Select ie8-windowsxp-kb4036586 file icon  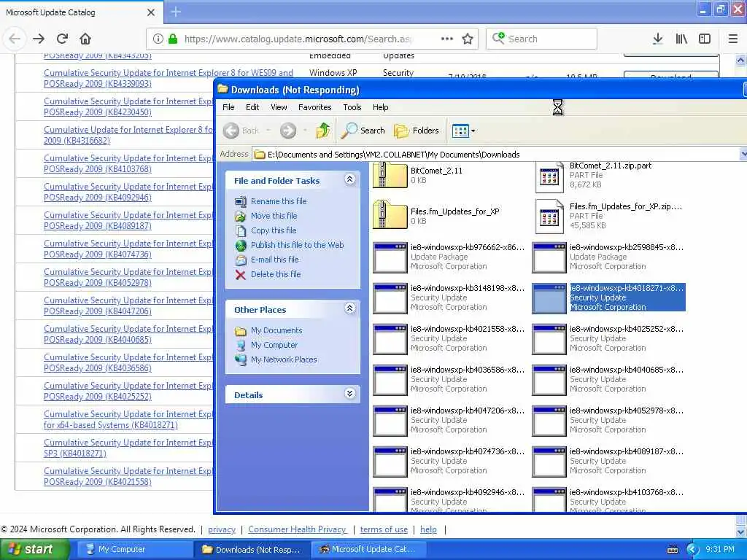[x=390, y=379]
